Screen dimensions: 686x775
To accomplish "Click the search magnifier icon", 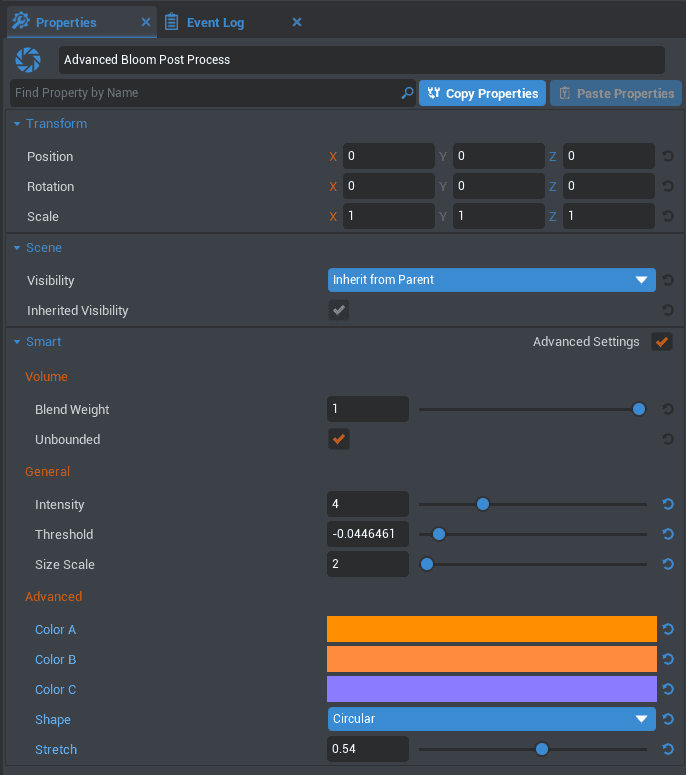I will [407, 93].
